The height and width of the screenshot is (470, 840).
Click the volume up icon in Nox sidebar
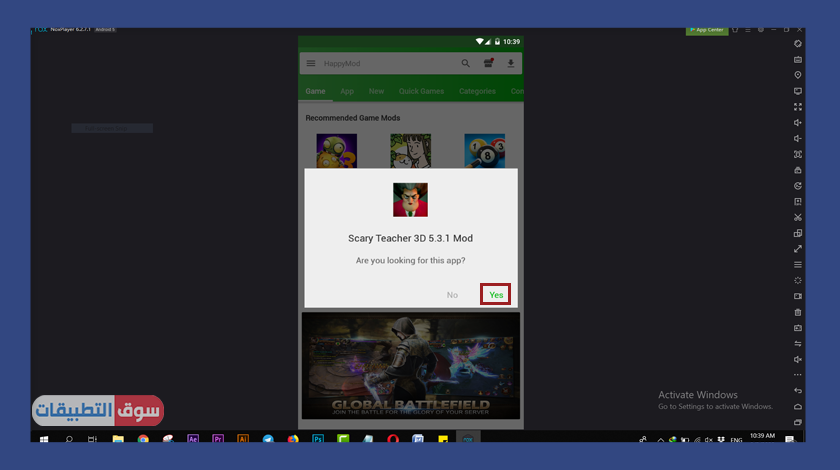click(x=798, y=123)
